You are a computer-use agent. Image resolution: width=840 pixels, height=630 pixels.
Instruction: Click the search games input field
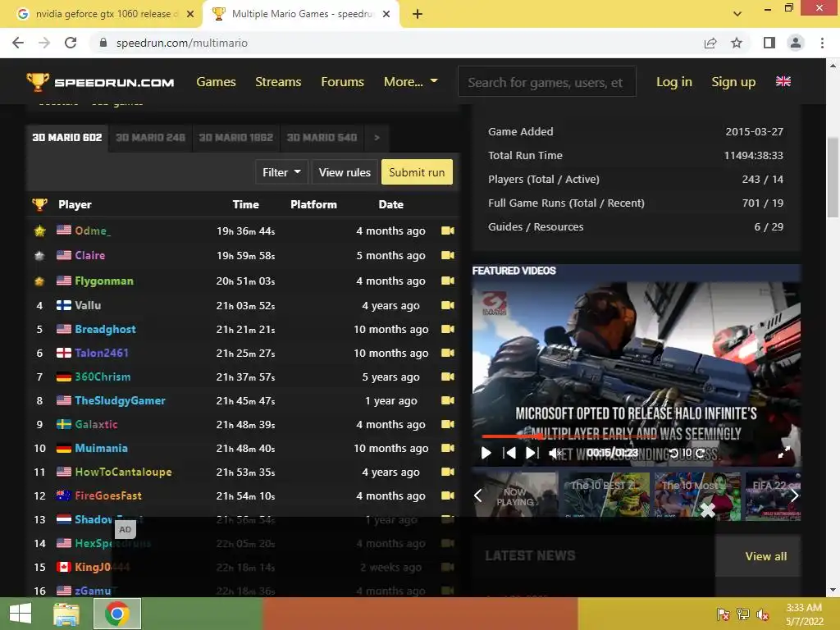[546, 82]
